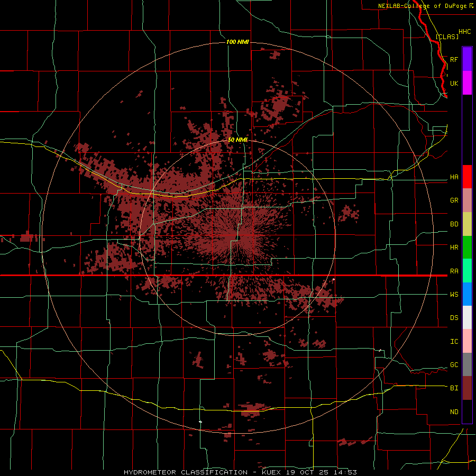Click the GC legend label
The width and height of the screenshot is (476, 476).
click(454, 365)
